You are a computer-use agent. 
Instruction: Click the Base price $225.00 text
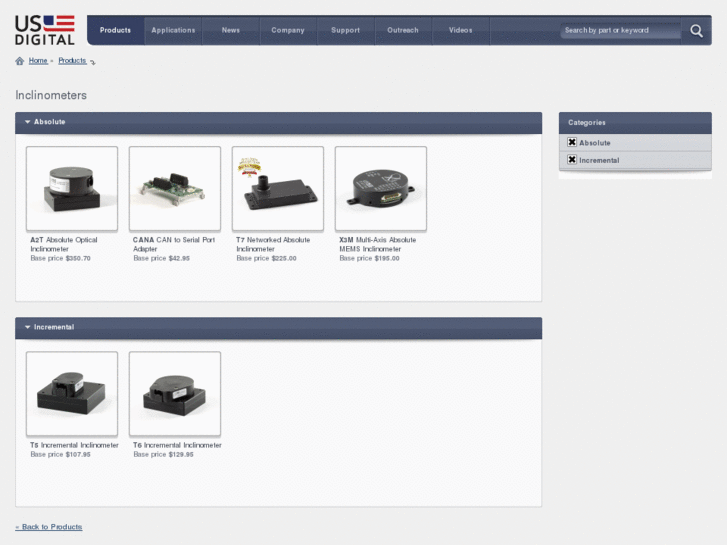(x=266, y=258)
